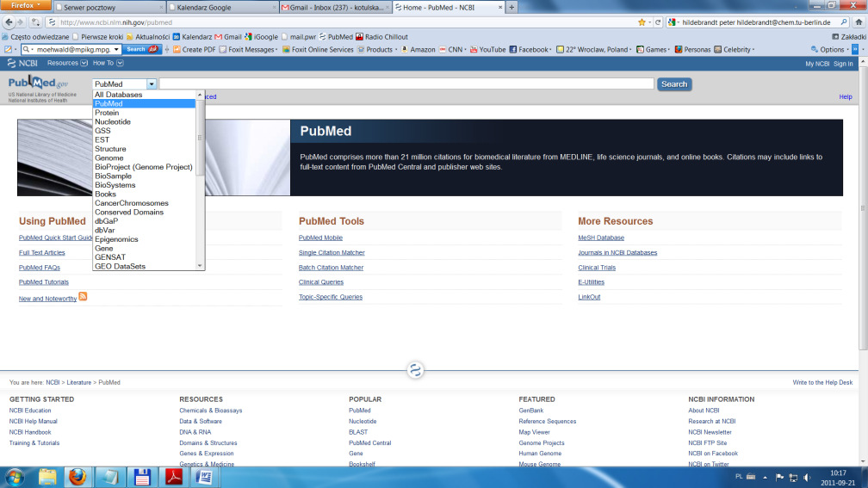Screen dimensions: 868x488
Task: Open the Firefox Home page icon
Action: coord(859,22)
